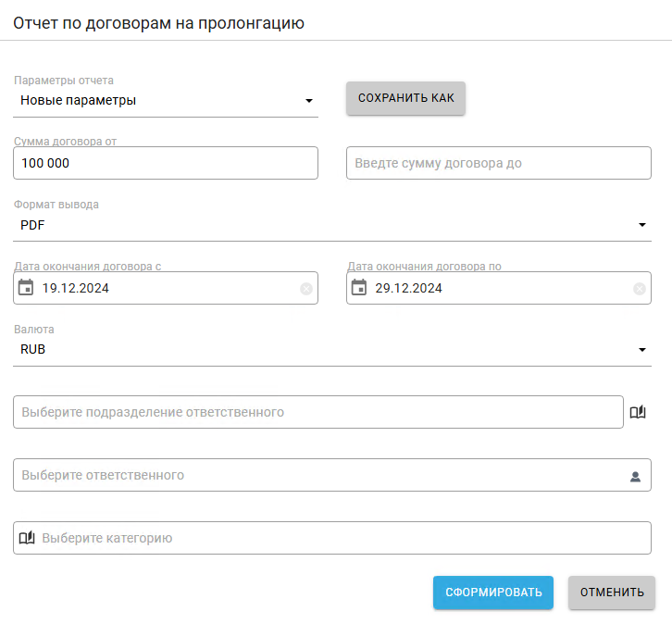Click the 29.12.2024 date text
672x624 pixels.
pyautogui.click(x=409, y=288)
